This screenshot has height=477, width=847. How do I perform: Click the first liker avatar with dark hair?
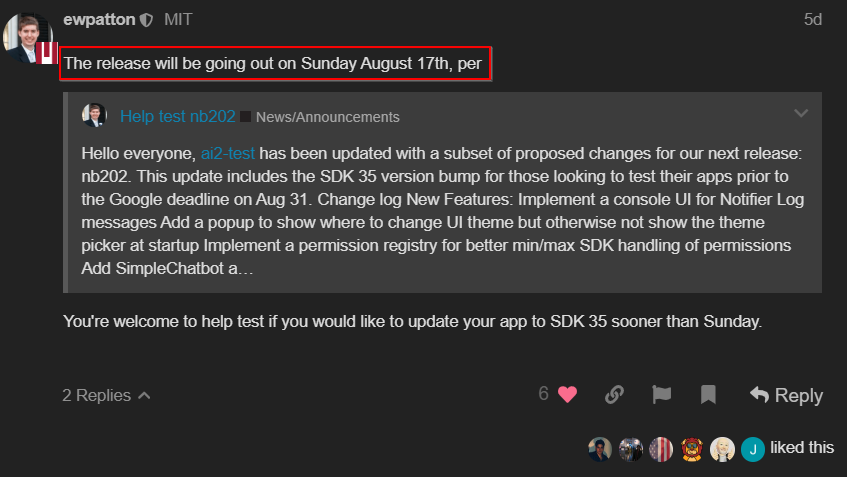[600, 449]
